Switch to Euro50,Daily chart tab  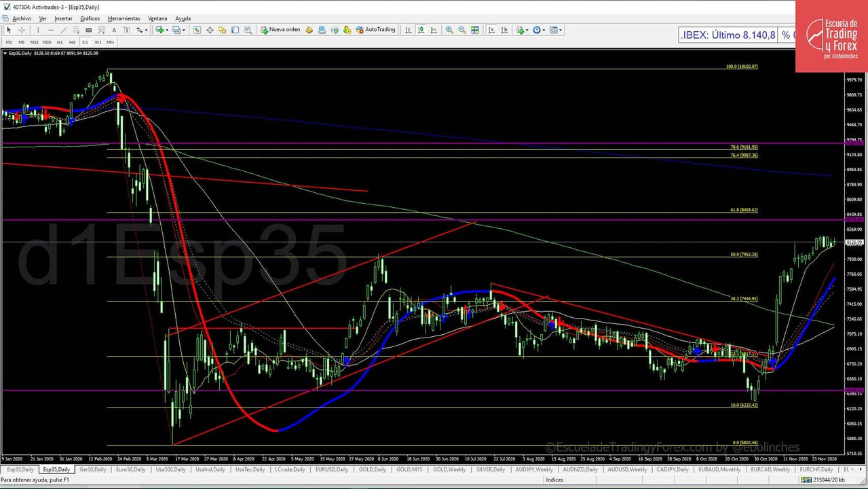tap(130, 469)
